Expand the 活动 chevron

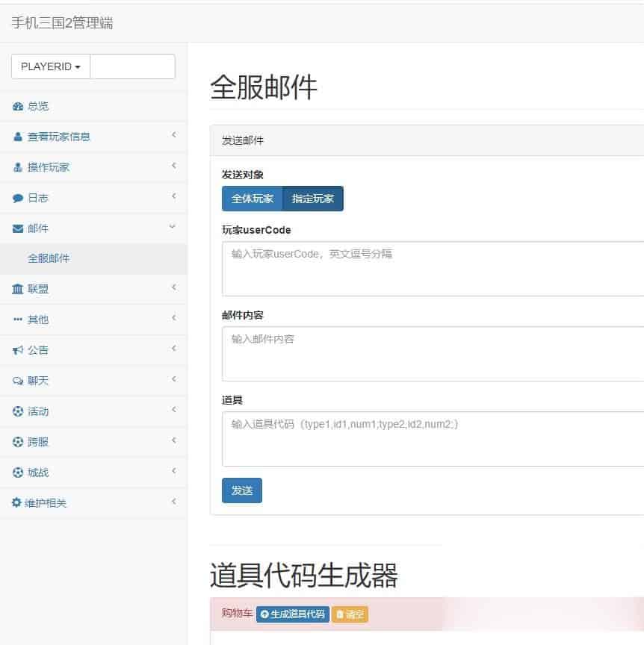[x=174, y=409]
